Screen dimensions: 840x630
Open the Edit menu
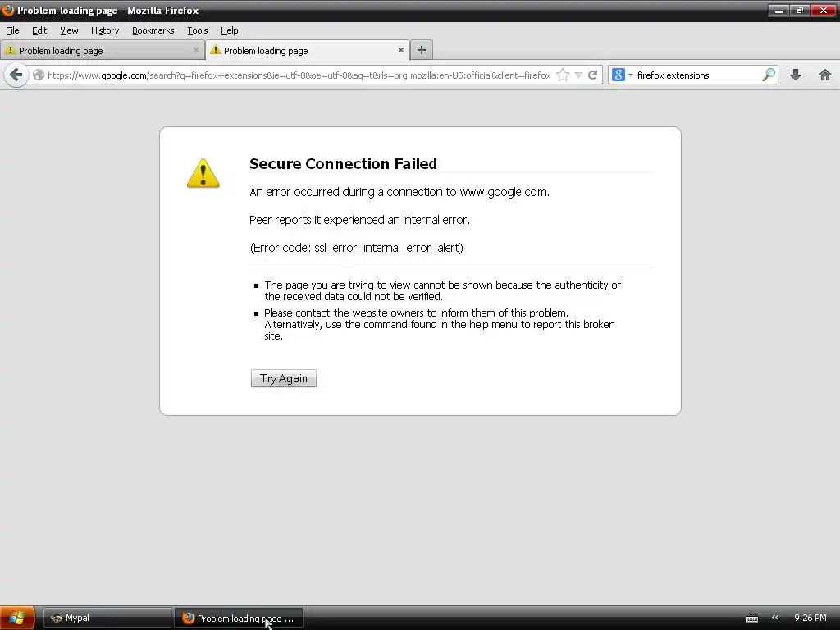[39, 30]
